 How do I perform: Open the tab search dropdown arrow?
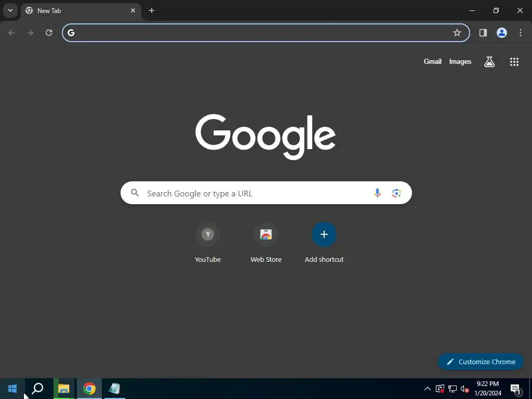click(10, 10)
